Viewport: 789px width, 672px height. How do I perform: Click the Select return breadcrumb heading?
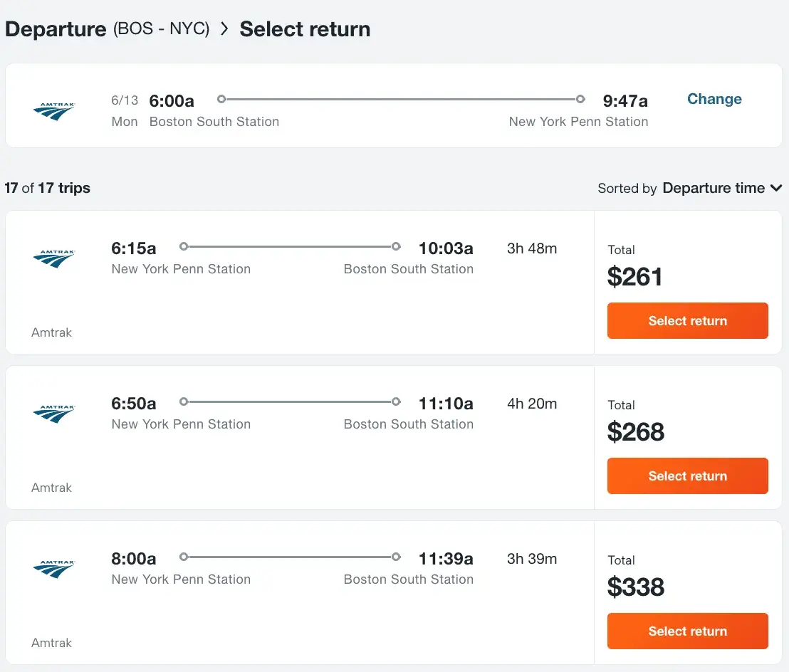(x=305, y=28)
